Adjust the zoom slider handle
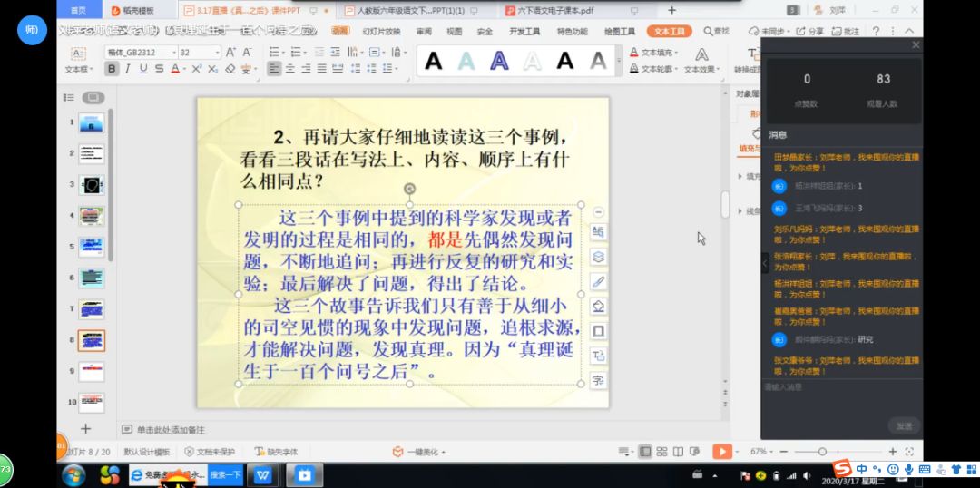This screenshot has width=980, height=488. (822, 451)
